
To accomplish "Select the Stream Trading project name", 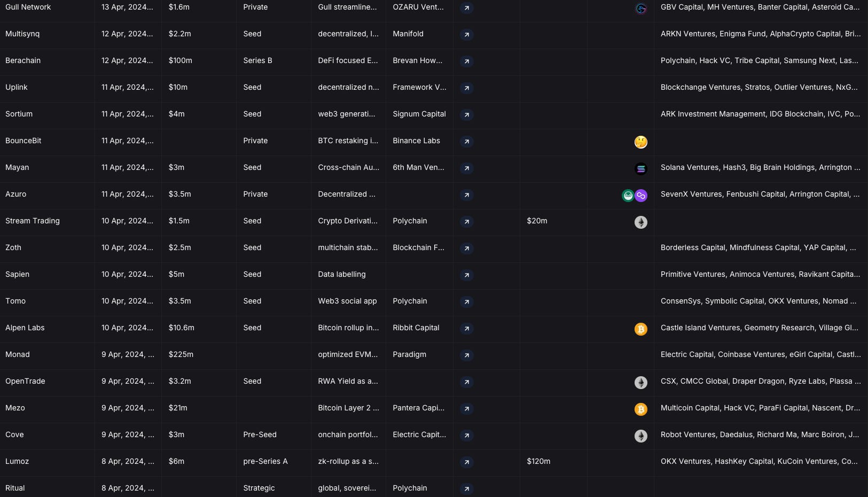I will tap(33, 221).
